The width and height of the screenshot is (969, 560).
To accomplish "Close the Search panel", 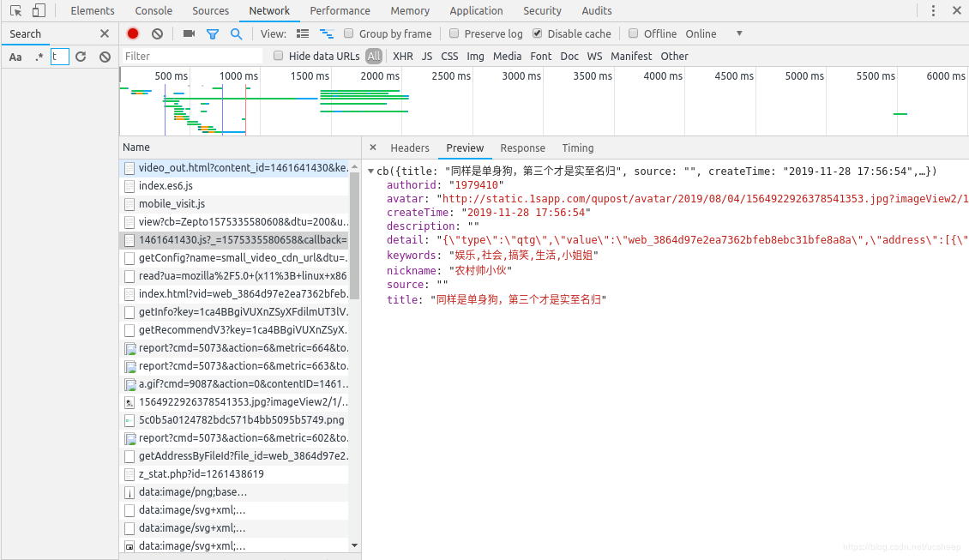I will coord(105,34).
